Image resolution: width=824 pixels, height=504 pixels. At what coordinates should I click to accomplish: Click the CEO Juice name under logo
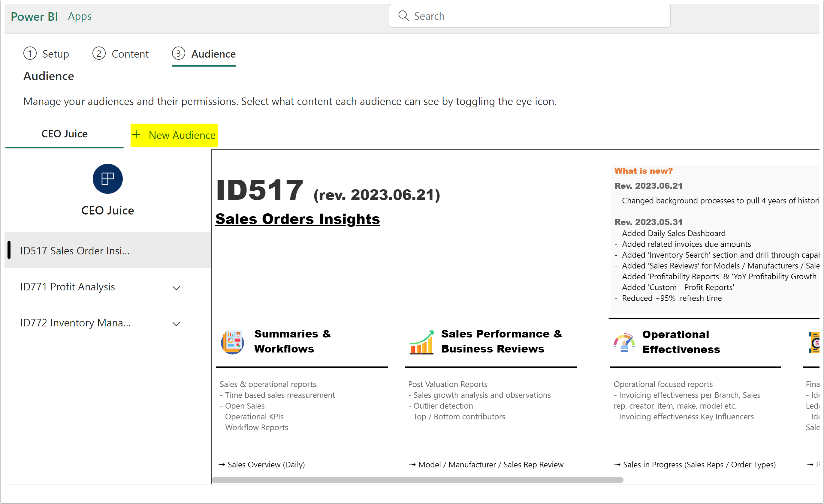(108, 210)
